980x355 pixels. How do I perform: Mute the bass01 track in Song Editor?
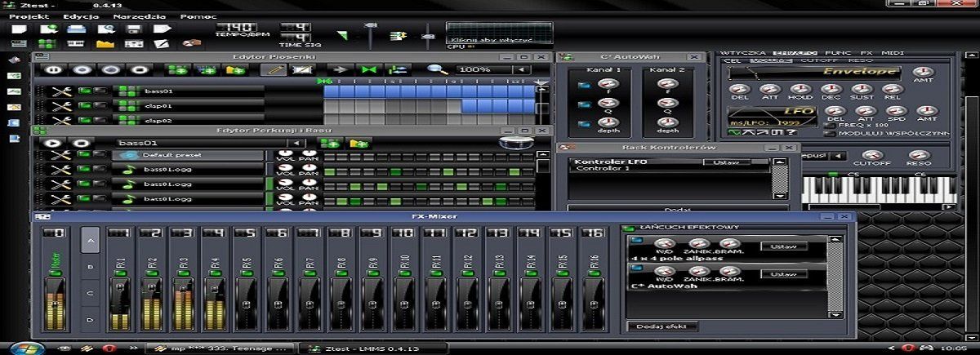pos(83,91)
